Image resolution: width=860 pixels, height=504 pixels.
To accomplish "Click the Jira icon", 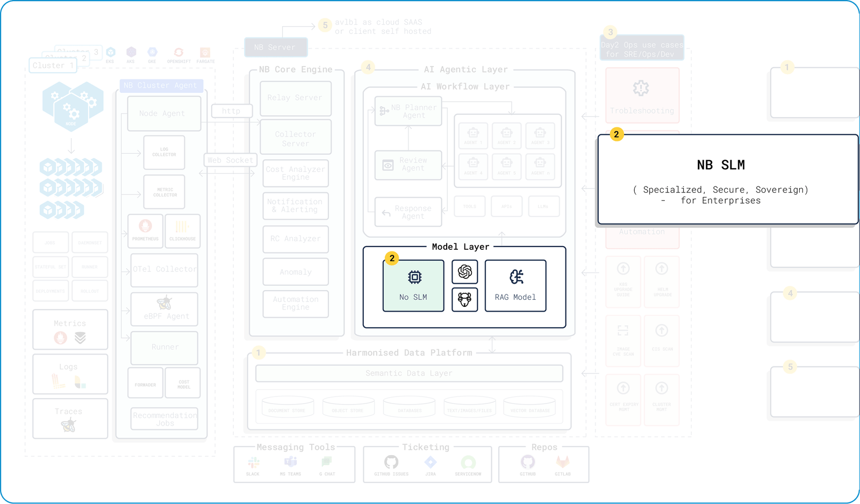I will tap(431, 462).
